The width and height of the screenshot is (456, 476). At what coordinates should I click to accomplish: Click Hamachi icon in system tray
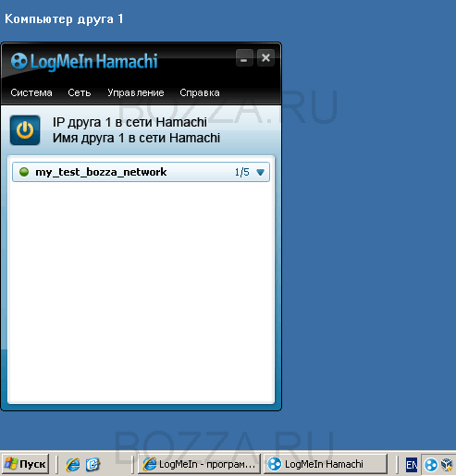point(431,465)
